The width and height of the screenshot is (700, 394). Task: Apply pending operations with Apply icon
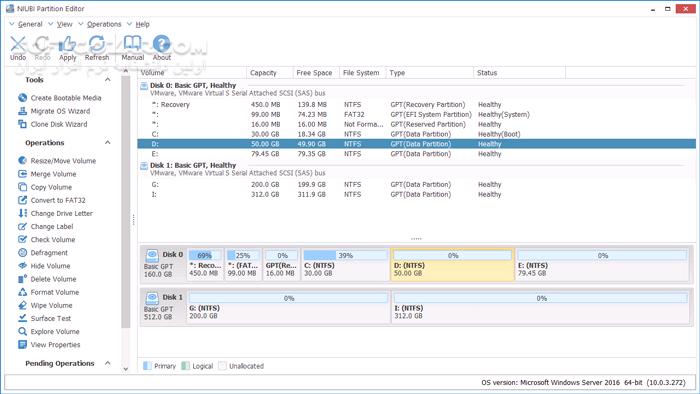pyautogui.click(x=67, y=44)
